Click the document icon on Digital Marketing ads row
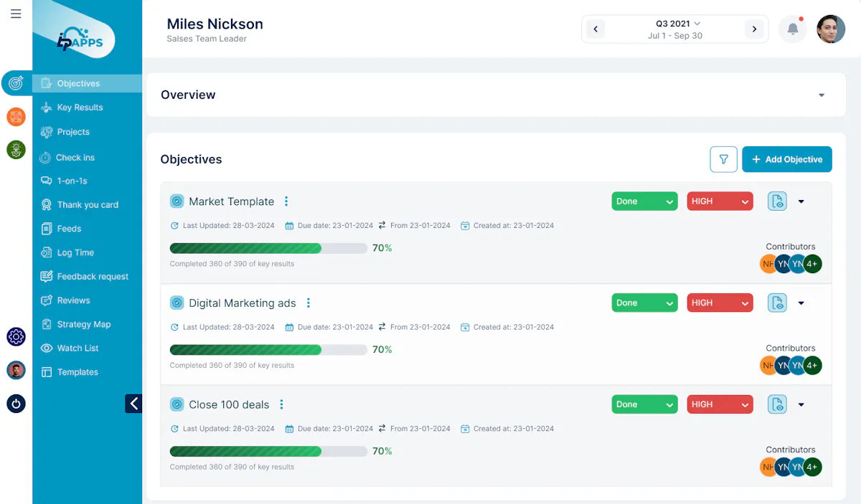This screenshot has height=504, width=861. 777,303
